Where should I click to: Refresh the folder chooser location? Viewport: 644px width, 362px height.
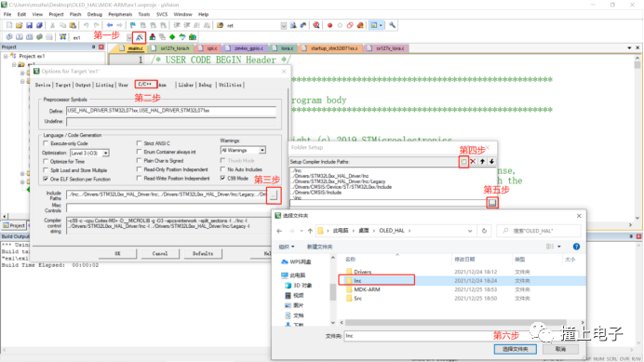pos(484,231)
